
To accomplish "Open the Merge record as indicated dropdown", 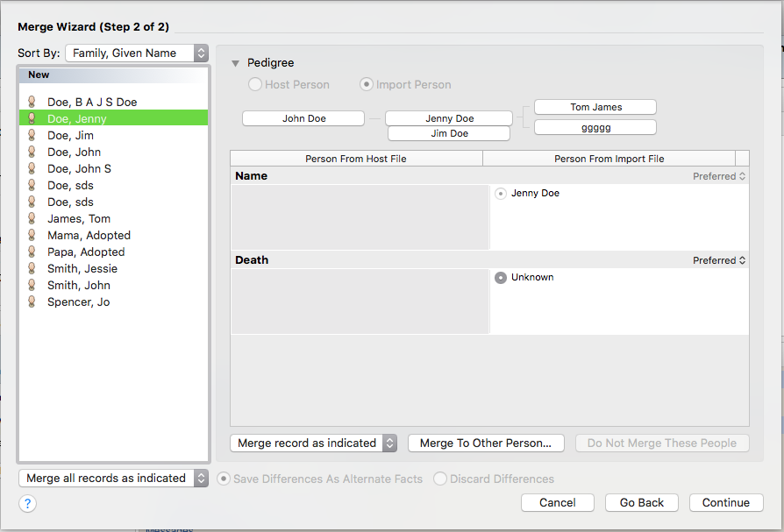I will point(313,443).
